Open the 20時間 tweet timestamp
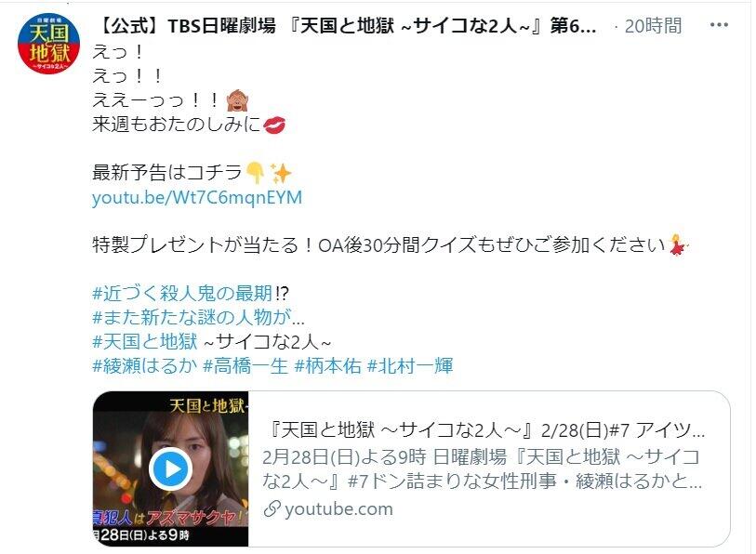Image resolution: width=756 pixels, height=554 pixels. pos(653,26)
